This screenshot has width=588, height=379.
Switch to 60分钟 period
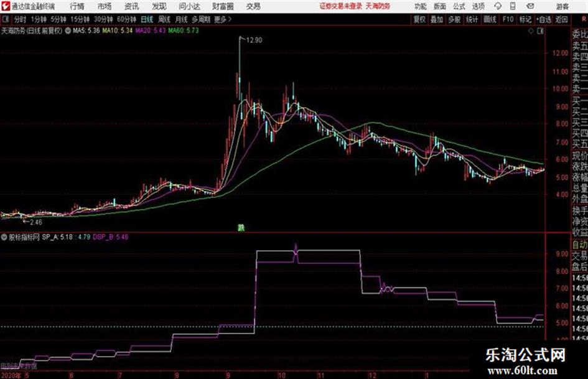(x=126, y=19)
